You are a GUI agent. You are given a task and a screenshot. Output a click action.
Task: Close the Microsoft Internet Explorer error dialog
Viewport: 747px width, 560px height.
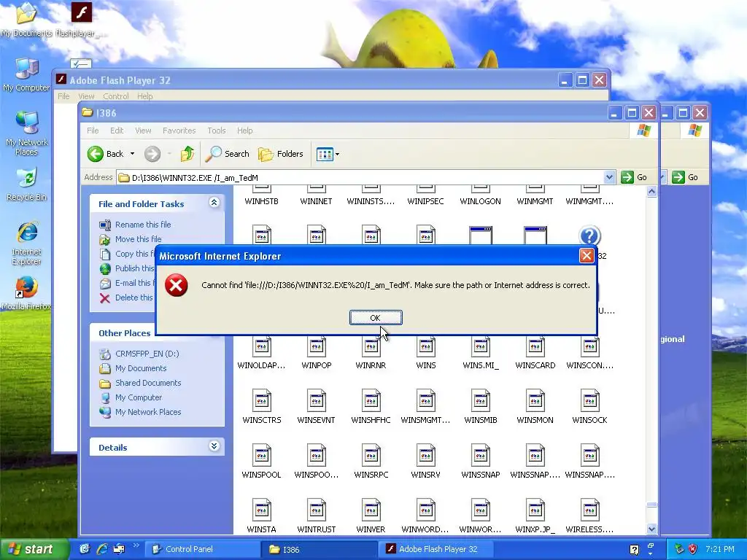[x=587, y=256]
